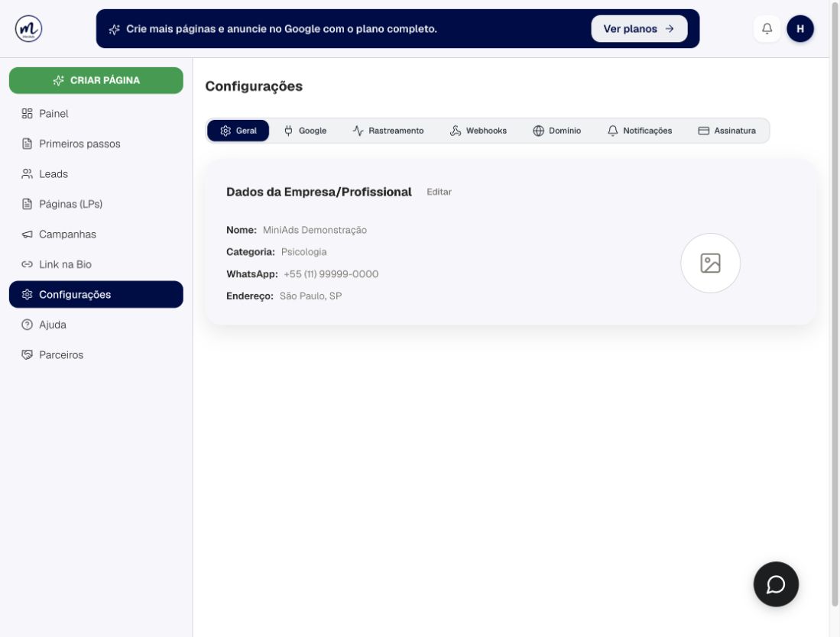Click the globe icon on Domínio tab

(x=538, y=131)
